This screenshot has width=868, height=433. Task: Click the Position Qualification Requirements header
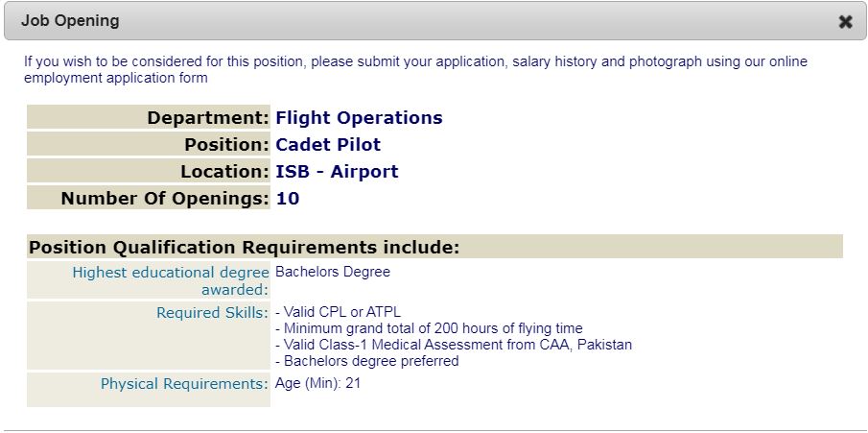tap(245, 247)
